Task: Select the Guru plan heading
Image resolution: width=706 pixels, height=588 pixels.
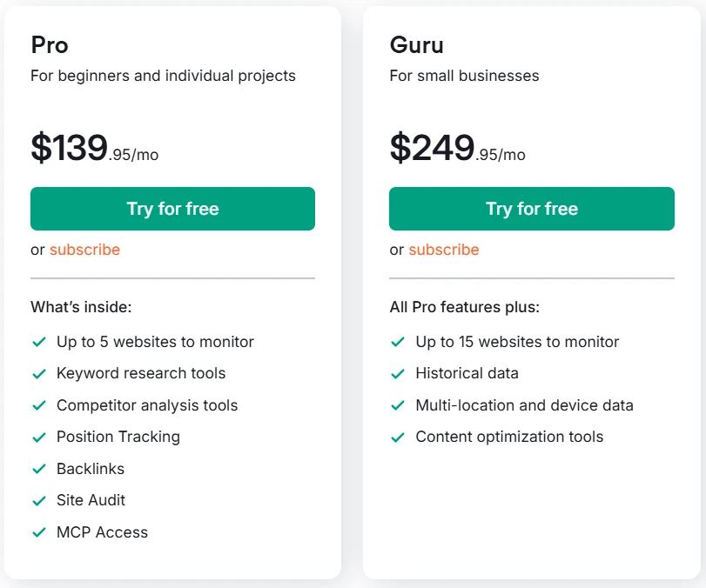Action: click(415, 45)
